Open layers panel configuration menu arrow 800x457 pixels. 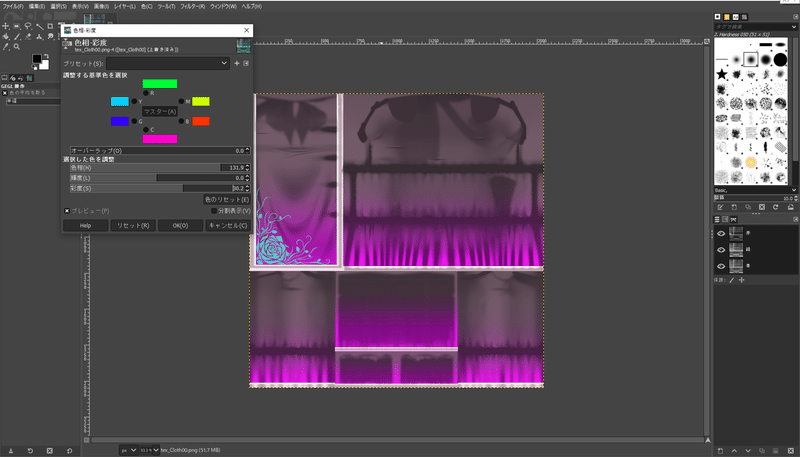point(795,219)
